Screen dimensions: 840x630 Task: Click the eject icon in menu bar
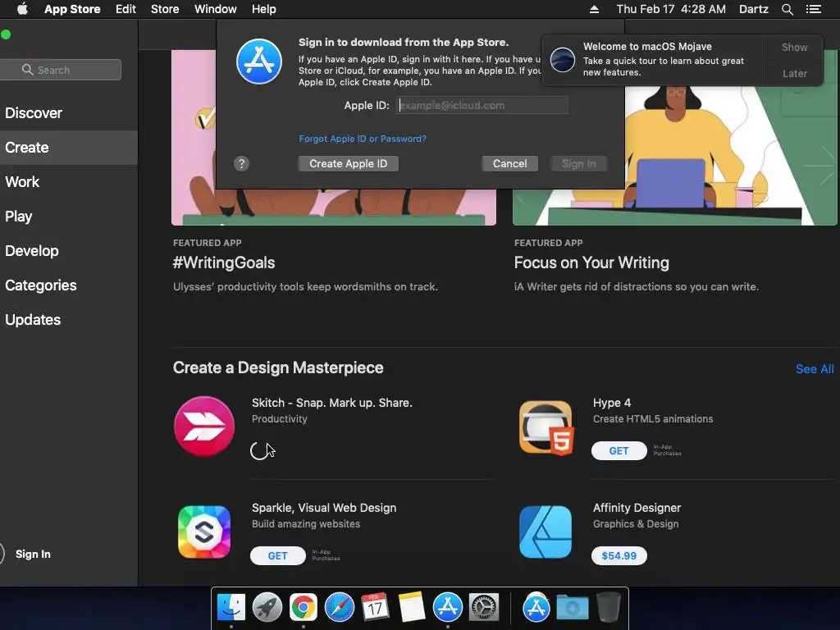click(594, 9)
